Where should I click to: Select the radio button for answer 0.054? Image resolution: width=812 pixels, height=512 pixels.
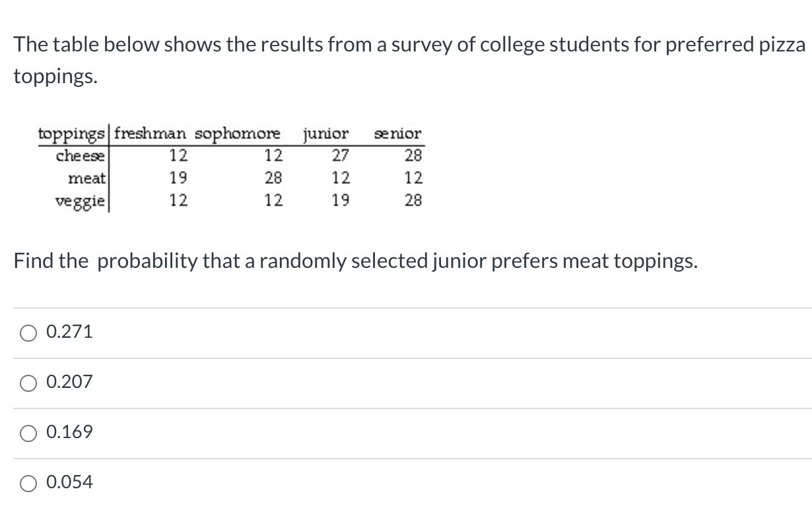click(28, 483)
